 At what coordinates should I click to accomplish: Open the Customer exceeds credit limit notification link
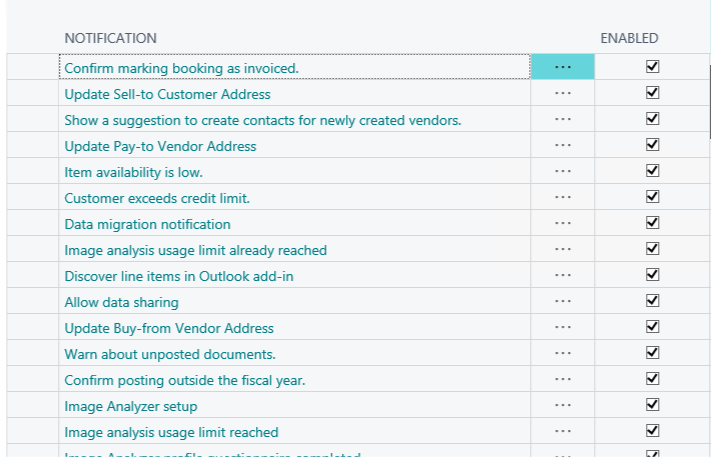tap(157, 198)
